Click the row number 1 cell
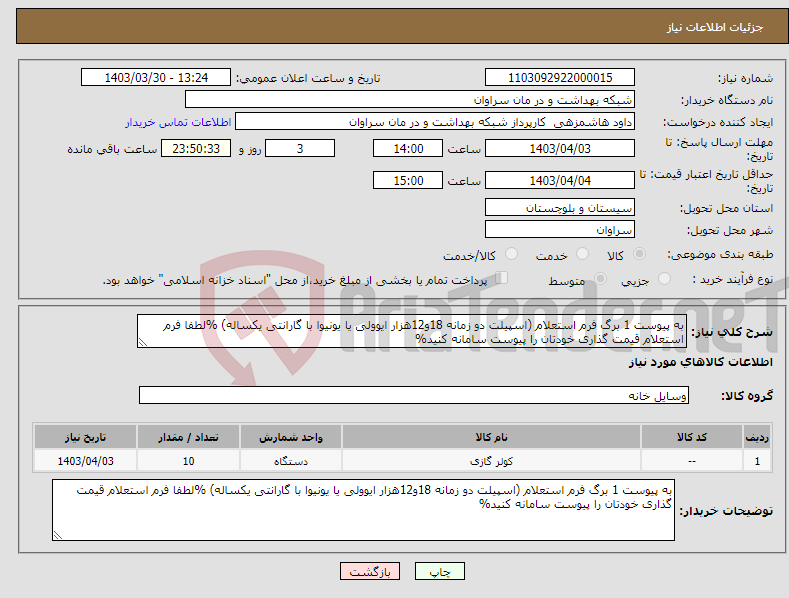This screenshot has width=789, height=598. (x=757, y=461)
